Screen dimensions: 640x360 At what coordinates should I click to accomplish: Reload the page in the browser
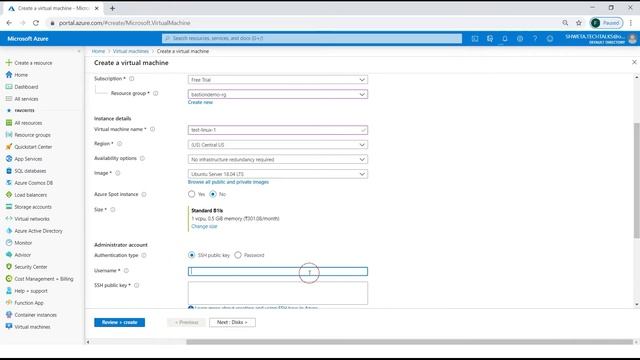tap(36, 23)
